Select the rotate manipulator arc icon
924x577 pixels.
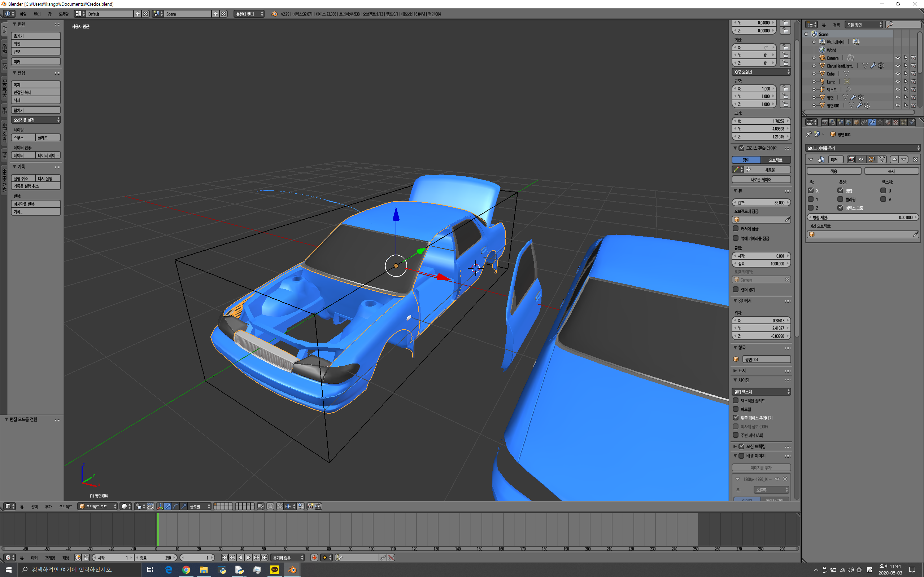click(176, 506)
